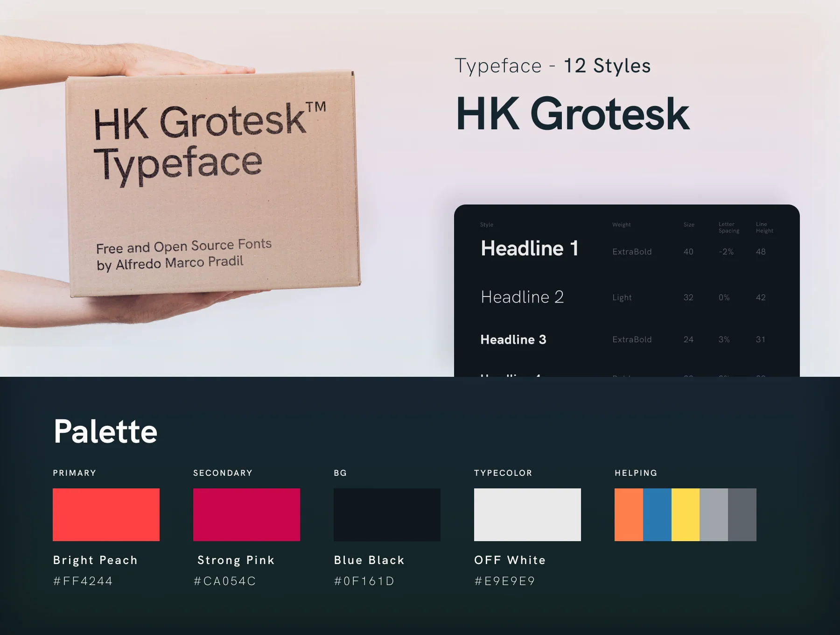Image resolution: width=840 pixels, height=635 pixels.
Task: Select the letter spacing value '-2%'
Action: [x=726, y=252]
